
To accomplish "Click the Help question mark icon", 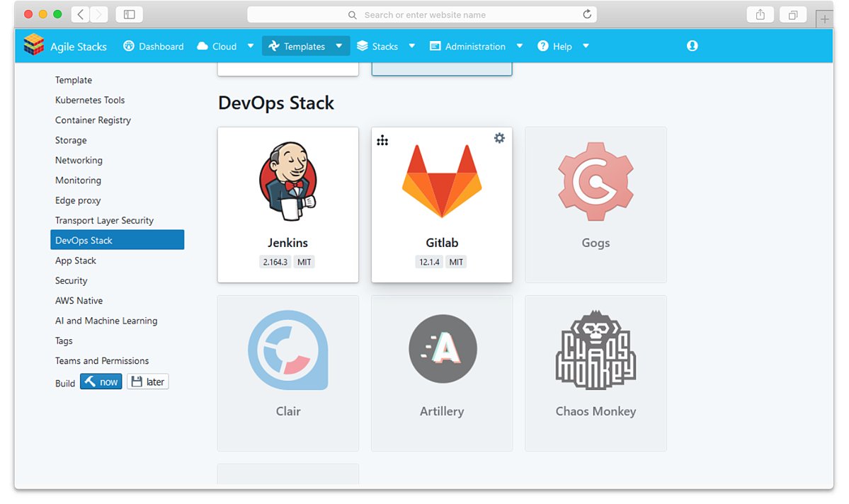I will point(542,46).
